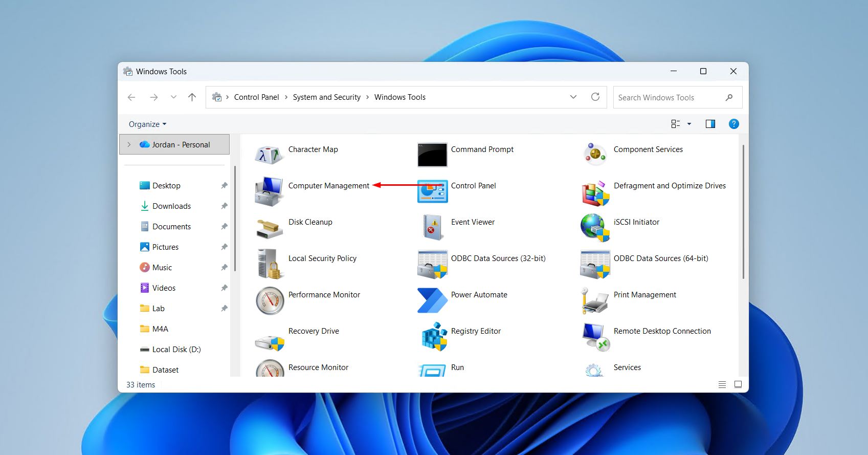Expand chevron after System and Security breadcrumb
The image size is (868, 455).
click(367, 97)
